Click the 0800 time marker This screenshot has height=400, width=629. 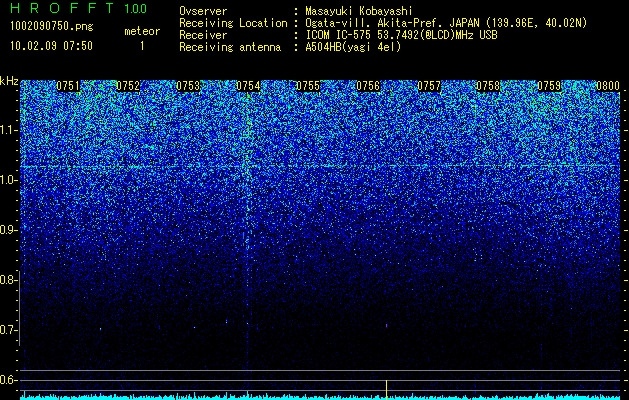[608, 86]
